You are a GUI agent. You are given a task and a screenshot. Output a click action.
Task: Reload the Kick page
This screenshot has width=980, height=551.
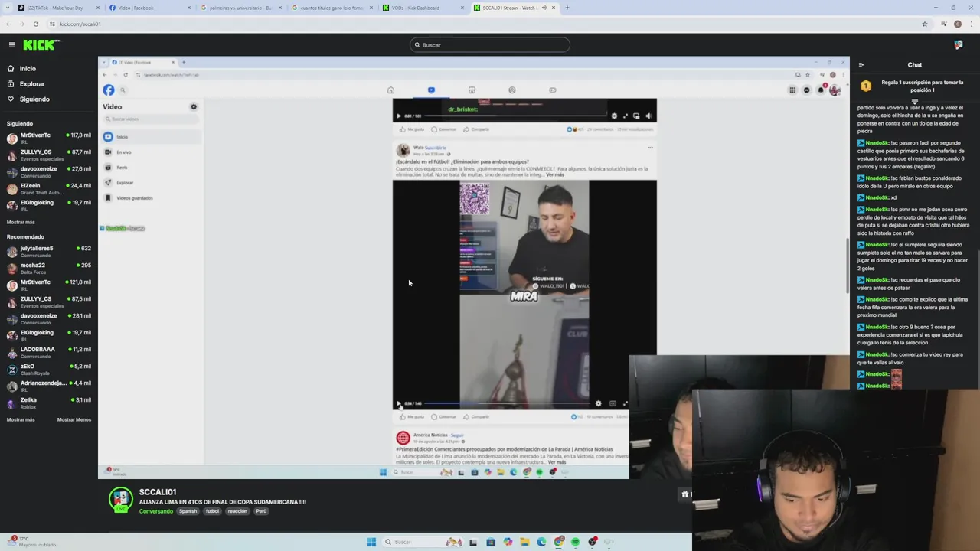coord(35,24)
